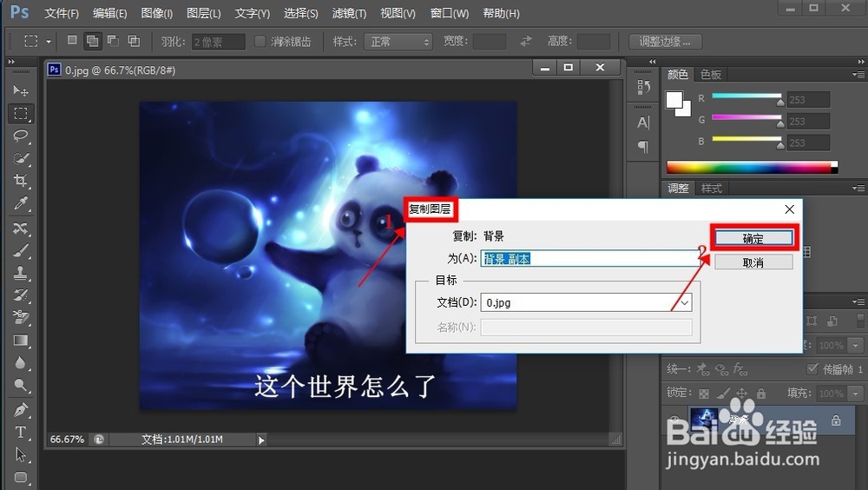
Task: Open the layer opacity percentage dropdown
Action: [856, 345]
